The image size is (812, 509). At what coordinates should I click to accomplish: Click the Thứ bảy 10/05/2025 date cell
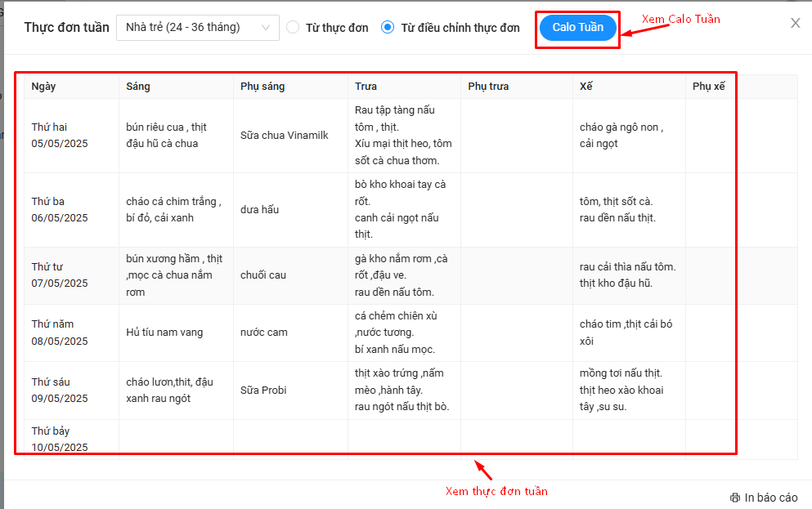(x=60, y=439)
